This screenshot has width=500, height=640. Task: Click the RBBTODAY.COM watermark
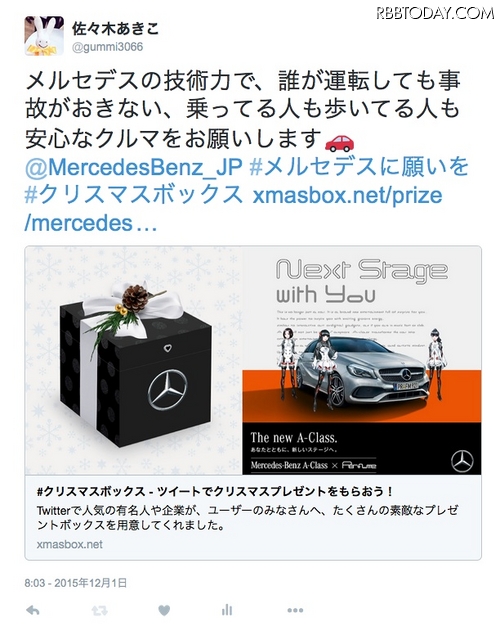[x=435, y=13]
